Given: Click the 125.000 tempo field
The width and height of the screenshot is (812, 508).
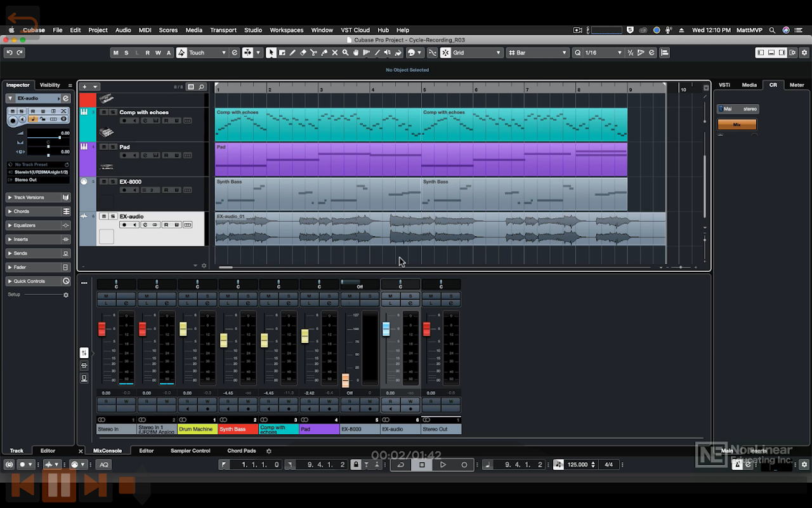Looking at the screenshot, I should pyautogui.click(x=577, y=465).
